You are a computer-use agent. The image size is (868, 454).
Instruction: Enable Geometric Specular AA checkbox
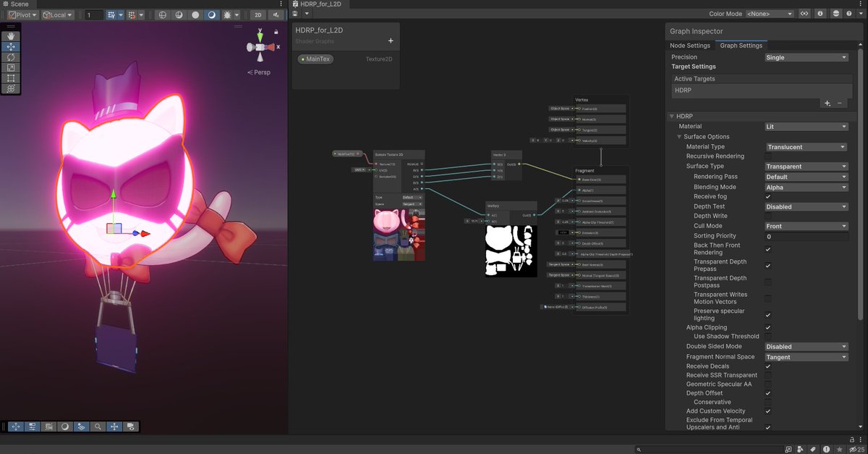click(x=768, y=384)
